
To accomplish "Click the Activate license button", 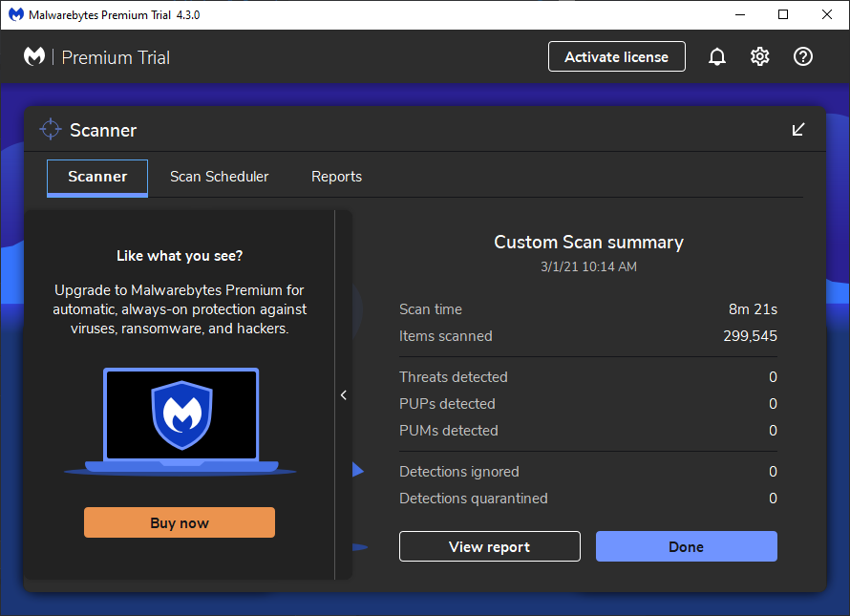I will [616, 56].
